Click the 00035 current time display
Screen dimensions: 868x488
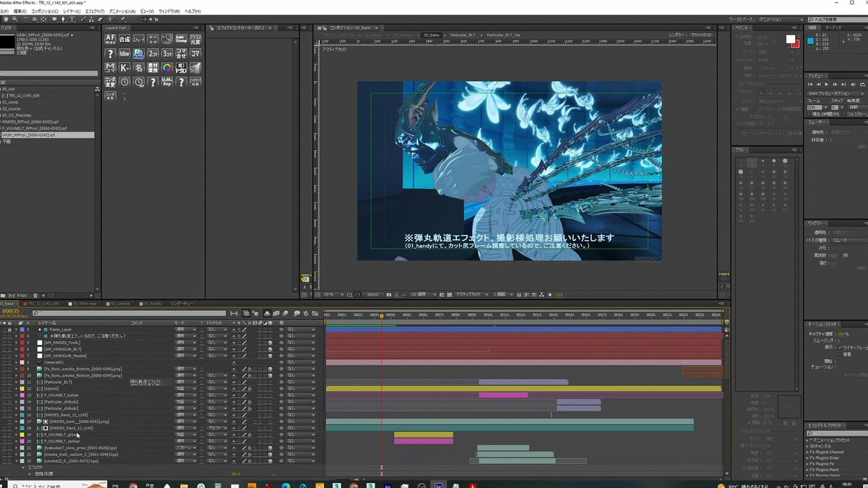pos(10,311)
